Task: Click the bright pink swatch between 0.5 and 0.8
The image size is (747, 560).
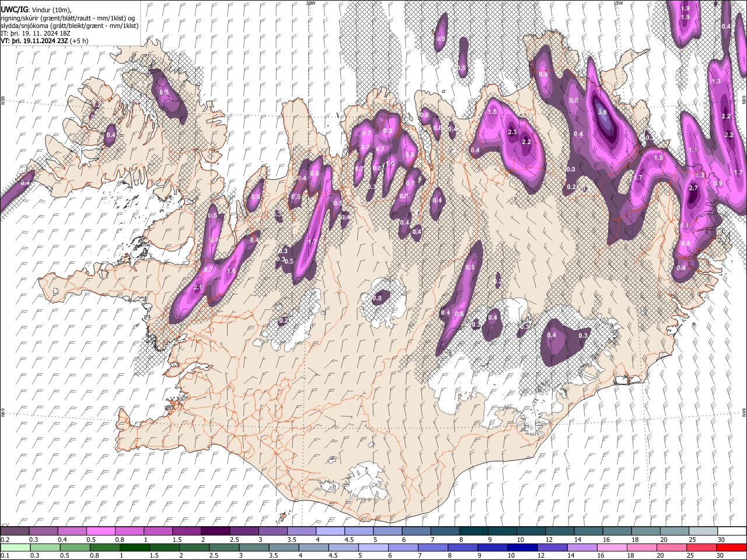Action: [100, 531]
